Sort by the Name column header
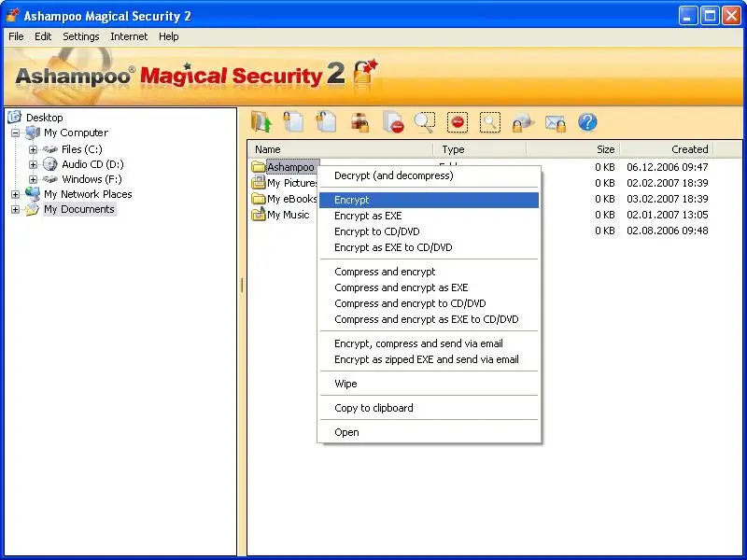Image resolution: width=747 pixels, height=560 pixels. pos(340,149)
